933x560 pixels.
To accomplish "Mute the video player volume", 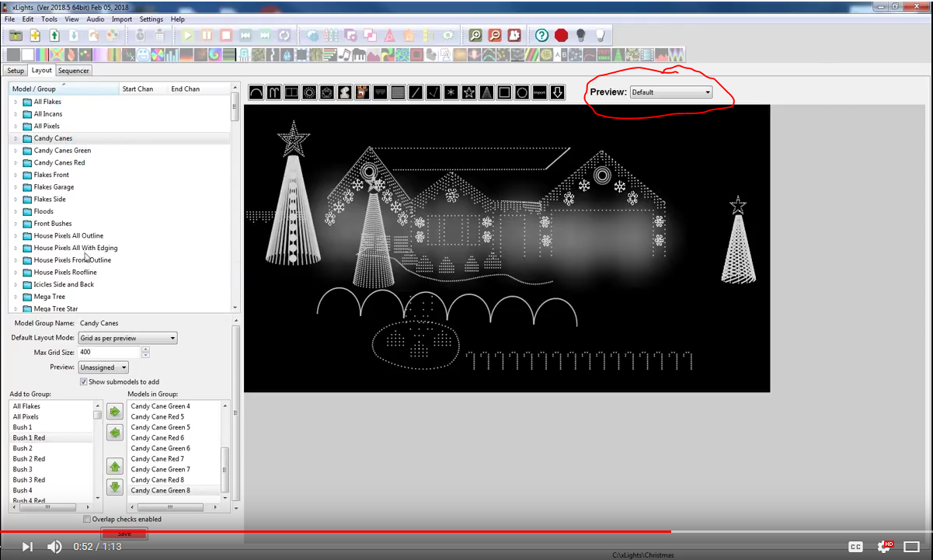I will point(54,547).
